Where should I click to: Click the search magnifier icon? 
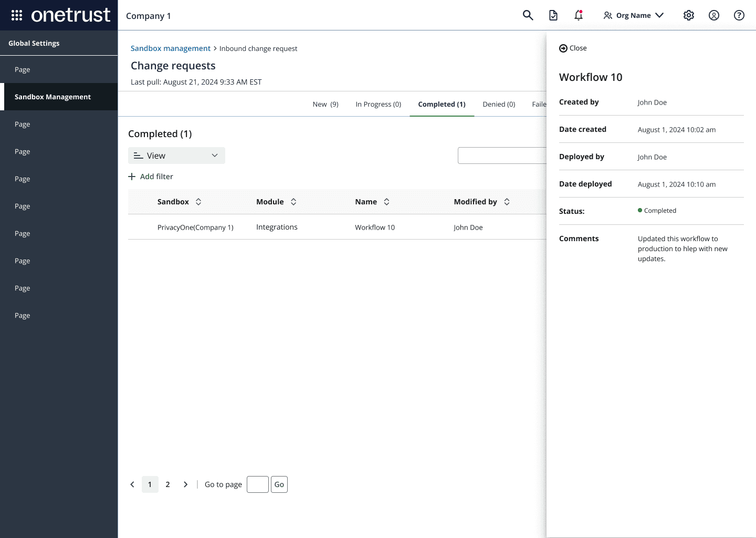tap(528, 15)
